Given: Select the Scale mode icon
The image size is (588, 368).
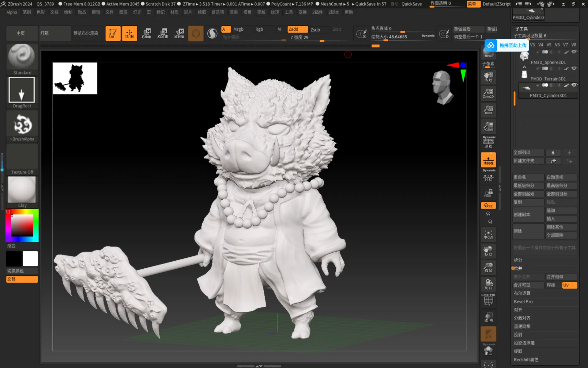Looking at the screenshot, I should coord(163,33).
